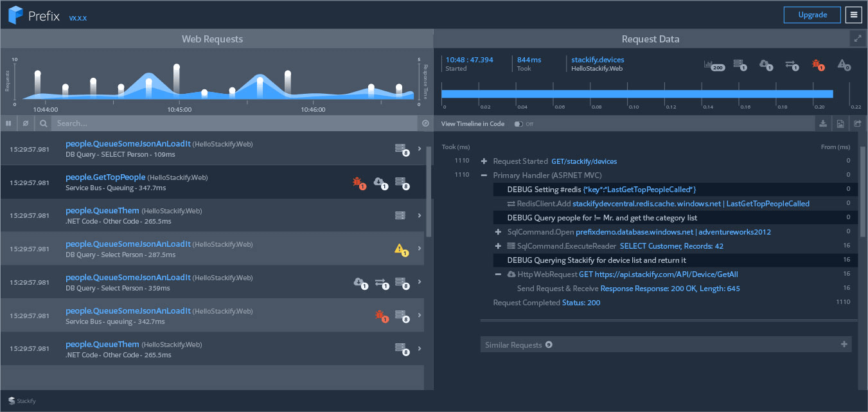Open the chevron on the 287.5ms request row
This screenshot has width=868, height=412.
coord(420,248)
